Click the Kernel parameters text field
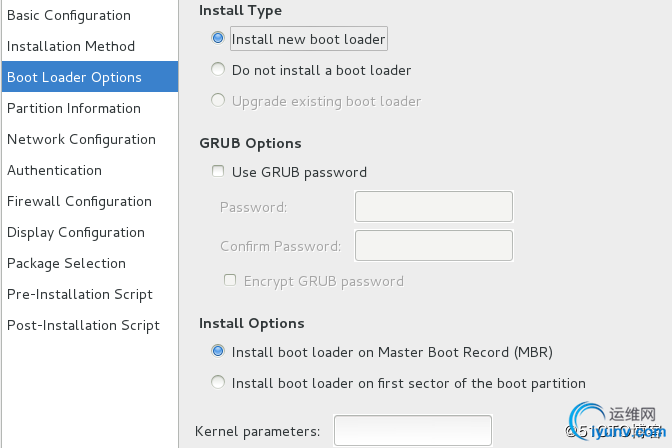The image size is (672, 448). (x=412, y=431)
